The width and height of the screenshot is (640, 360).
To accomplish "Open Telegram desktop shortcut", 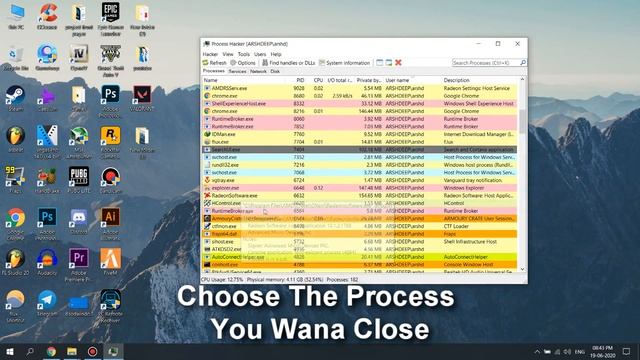I will [47, 303].
